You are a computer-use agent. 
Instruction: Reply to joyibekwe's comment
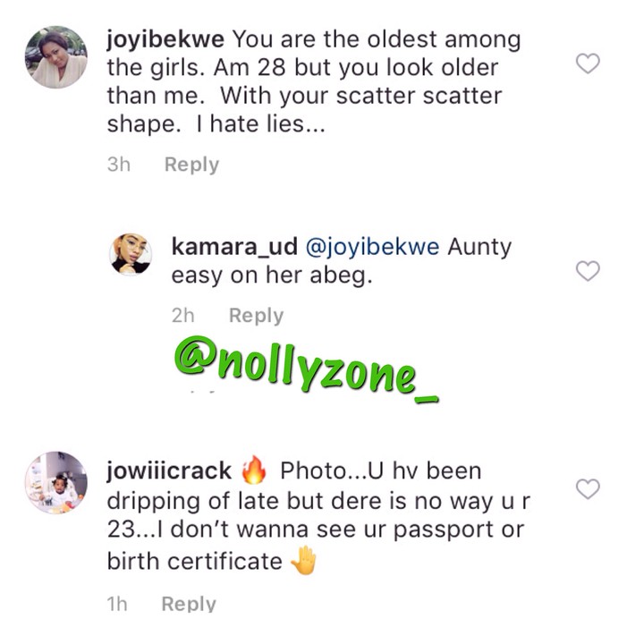click(x=191, y=165)
